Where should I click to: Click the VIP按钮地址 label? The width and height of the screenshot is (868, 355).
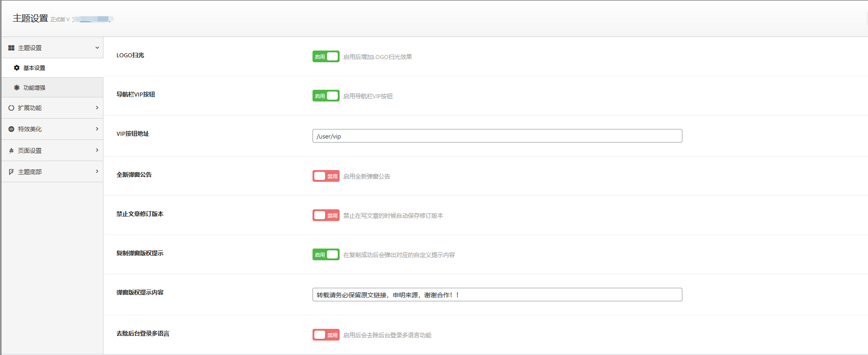133,134
